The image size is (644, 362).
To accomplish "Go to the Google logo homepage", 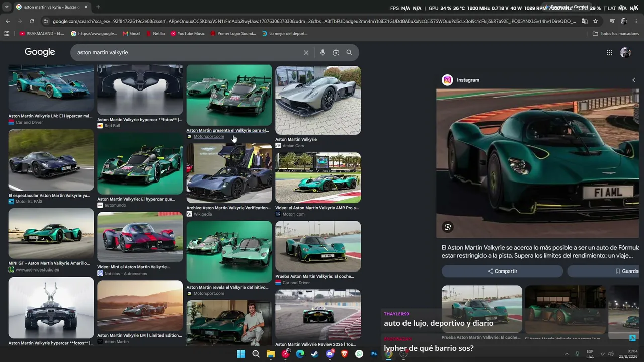I will coord(40,52).
